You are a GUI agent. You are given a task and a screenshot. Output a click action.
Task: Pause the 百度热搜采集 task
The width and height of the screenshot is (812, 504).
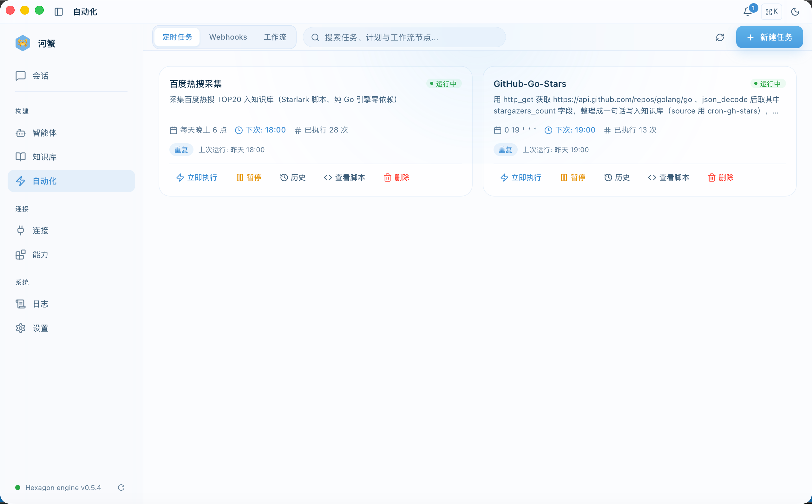[249, 178]
